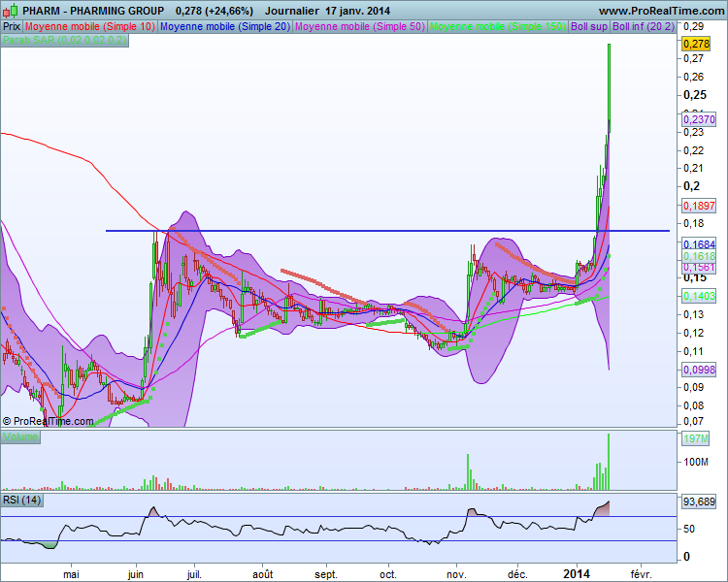Click the 197M volume value tag
Screen dimensions: 728x582
696,438
